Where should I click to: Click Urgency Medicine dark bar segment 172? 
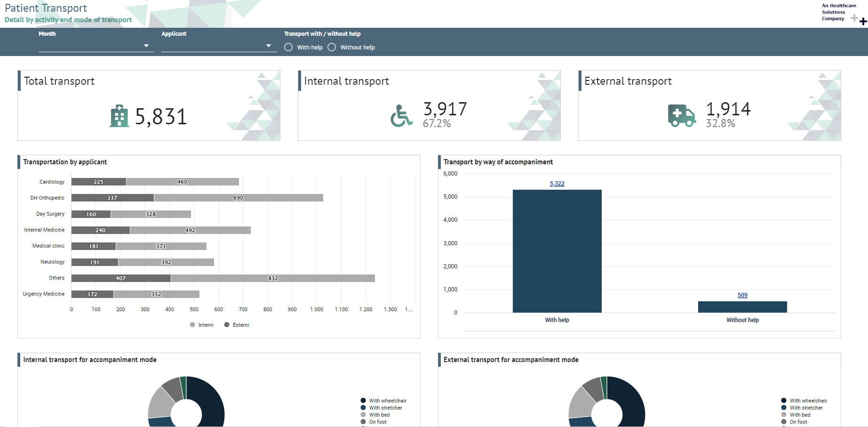92,294
